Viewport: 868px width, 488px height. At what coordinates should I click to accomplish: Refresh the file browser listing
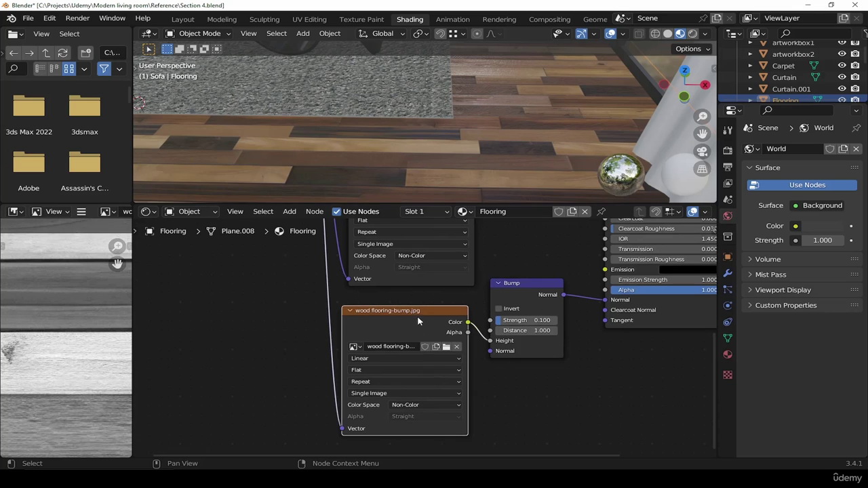[x=62, y=53]
